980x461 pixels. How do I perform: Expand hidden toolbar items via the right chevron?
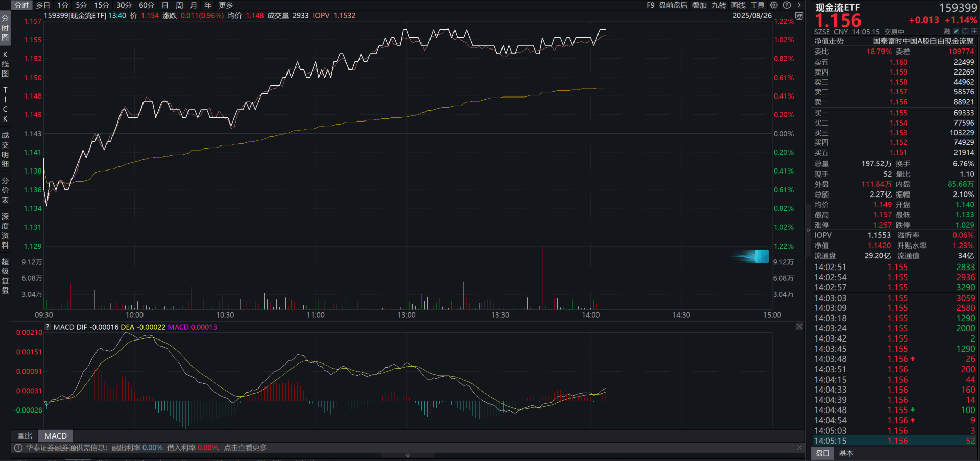[x=799, y=5]
